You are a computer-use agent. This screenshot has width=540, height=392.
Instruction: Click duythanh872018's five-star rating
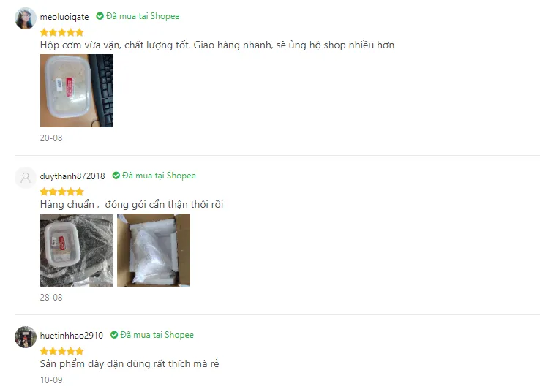pos(62,192)
